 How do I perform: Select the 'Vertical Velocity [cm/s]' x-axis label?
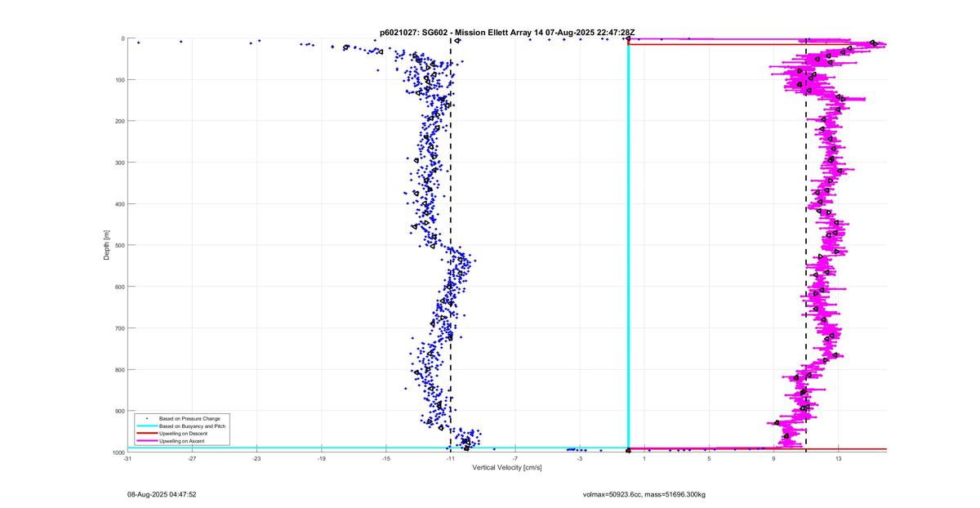(507, 468)
